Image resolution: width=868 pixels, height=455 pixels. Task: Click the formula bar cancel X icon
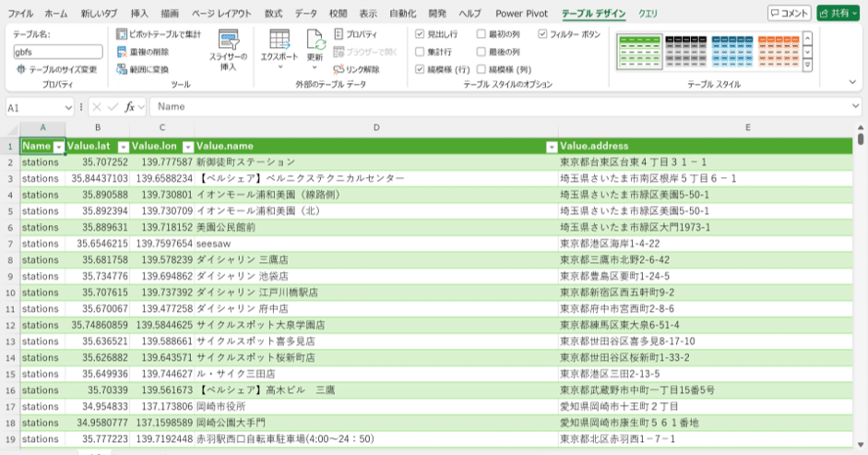97,107
